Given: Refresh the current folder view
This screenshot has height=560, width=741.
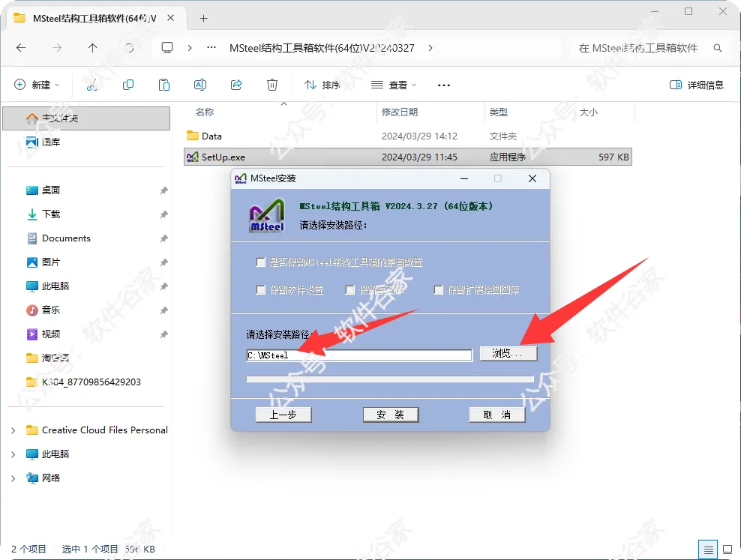Looking at the screenshot, I should [x=129, y=48].
